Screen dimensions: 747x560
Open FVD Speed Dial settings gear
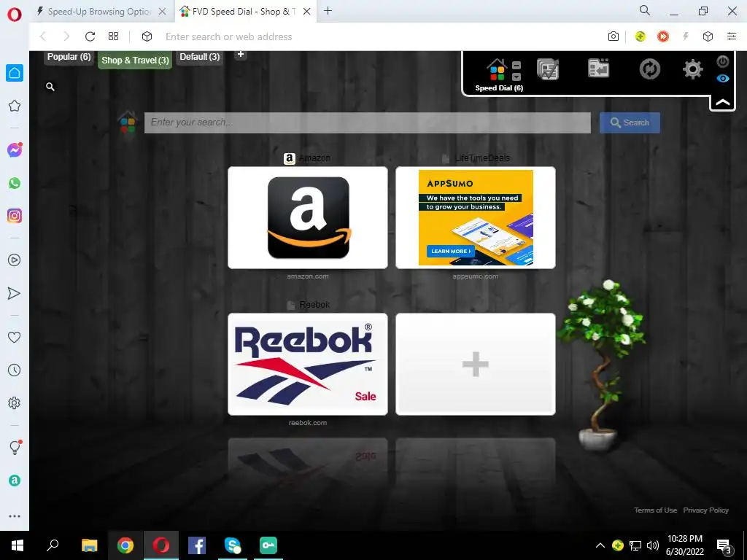click(693, 69)
